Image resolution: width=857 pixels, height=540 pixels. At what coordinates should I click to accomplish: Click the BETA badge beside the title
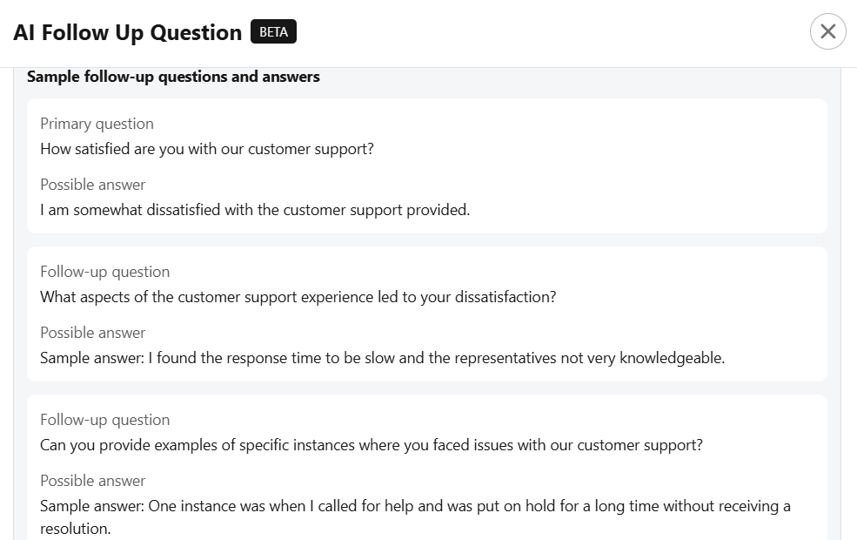click(x=273, y=32)
